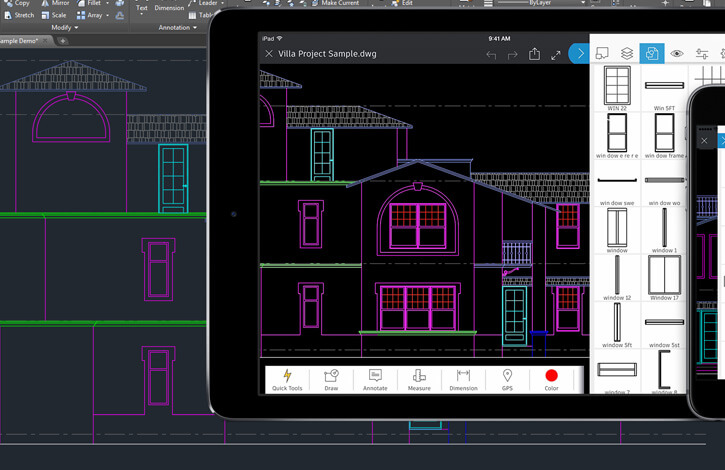Select the Dimension tool in Annotation panel
This screenshot has width=725, height=470.
pyautogui.click(x=169, y=8)
